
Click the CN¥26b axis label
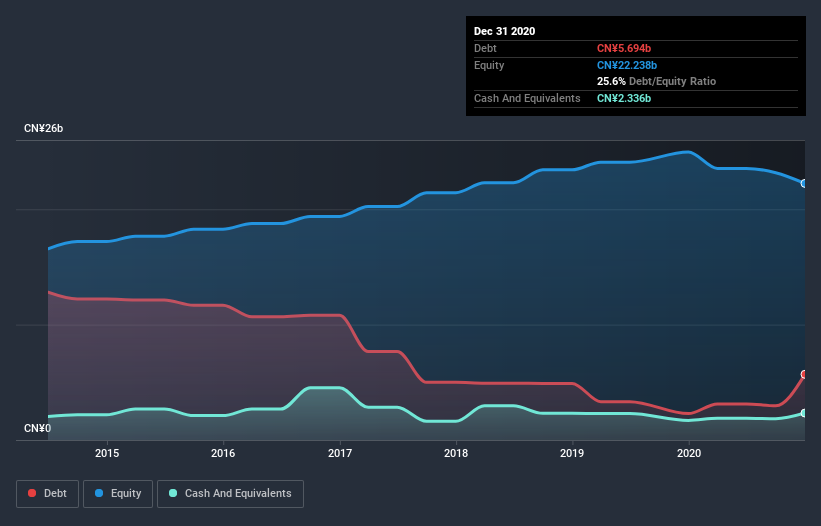tap(43, 129)
